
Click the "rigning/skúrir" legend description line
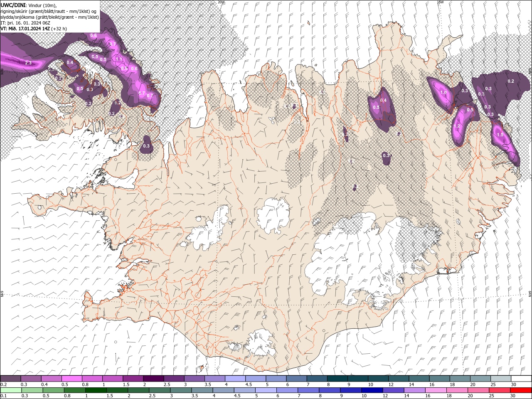(x=49, y=11)
